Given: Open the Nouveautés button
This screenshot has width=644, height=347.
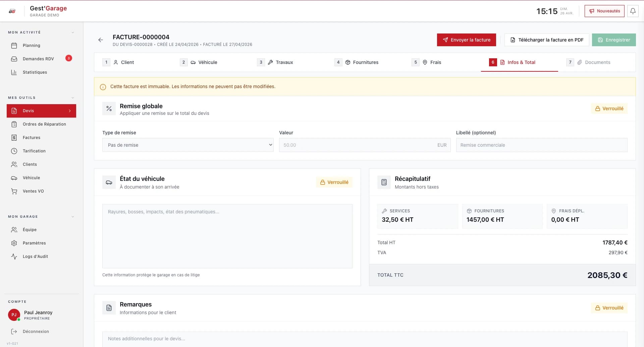Looking at the screenshot, I should (604, 11).
